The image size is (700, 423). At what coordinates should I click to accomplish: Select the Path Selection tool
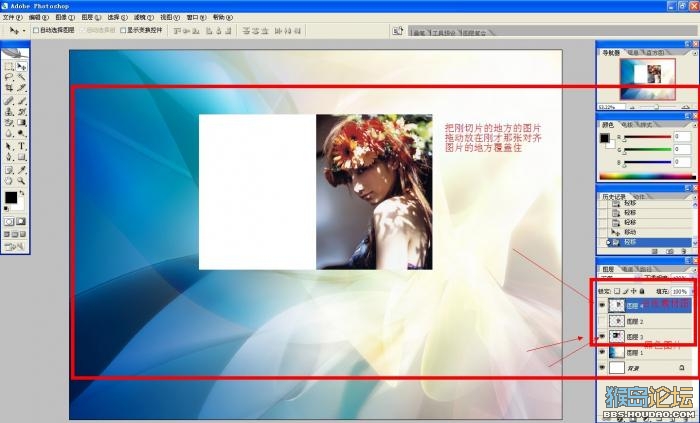coord(9,146)
